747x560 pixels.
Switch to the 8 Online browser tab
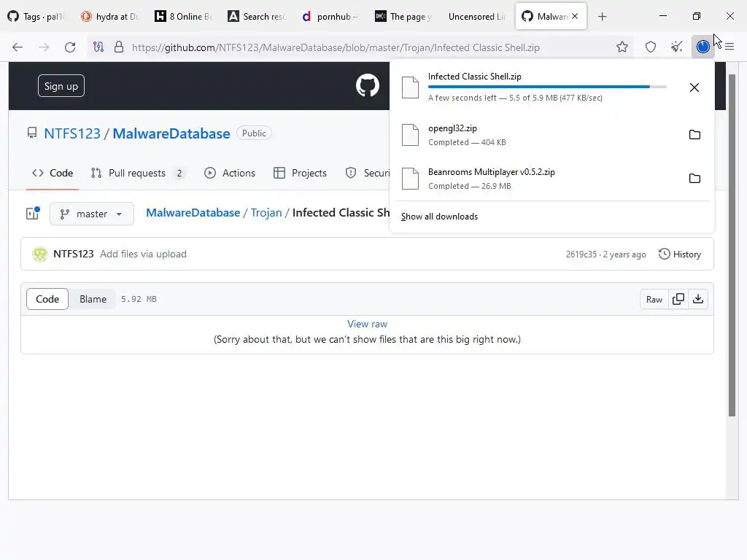coord(184,17)
